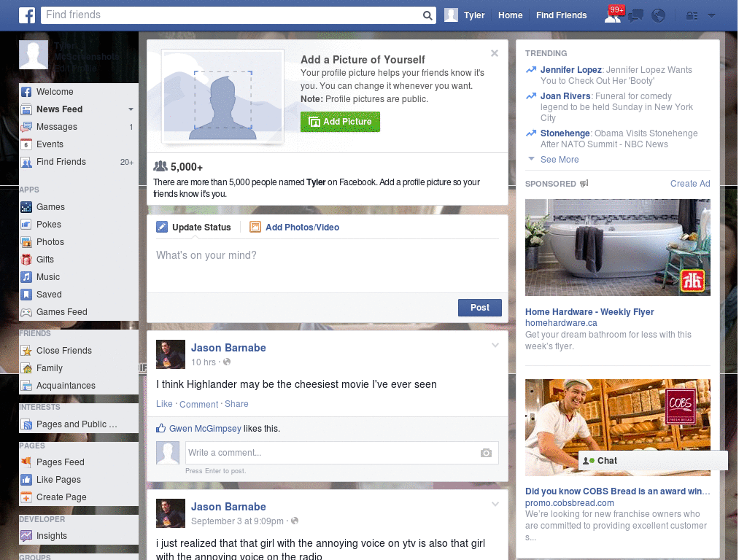Open the Chat bar
This screenshot has height=560, width=747.
click(653, 461)
